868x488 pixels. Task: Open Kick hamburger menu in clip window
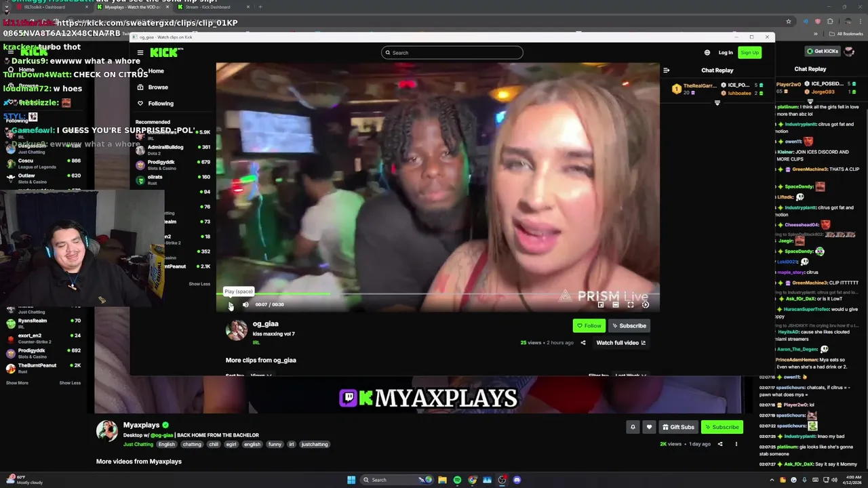(x=140, y=52)
